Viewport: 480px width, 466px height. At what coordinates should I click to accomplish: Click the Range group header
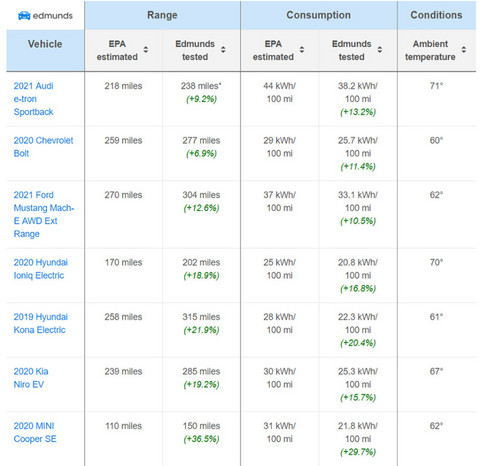coord(162,15)
